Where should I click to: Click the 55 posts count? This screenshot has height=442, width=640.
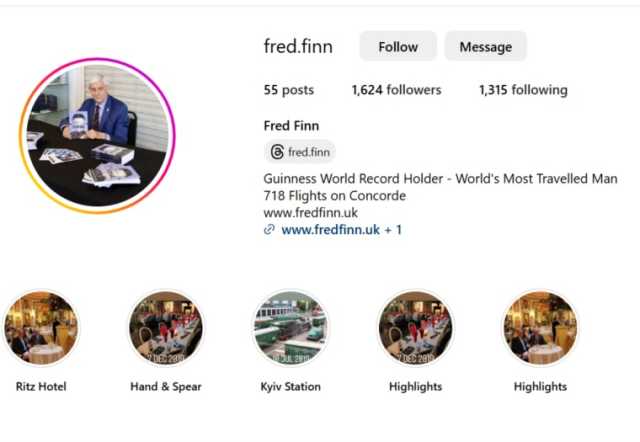tap(289, 90)
